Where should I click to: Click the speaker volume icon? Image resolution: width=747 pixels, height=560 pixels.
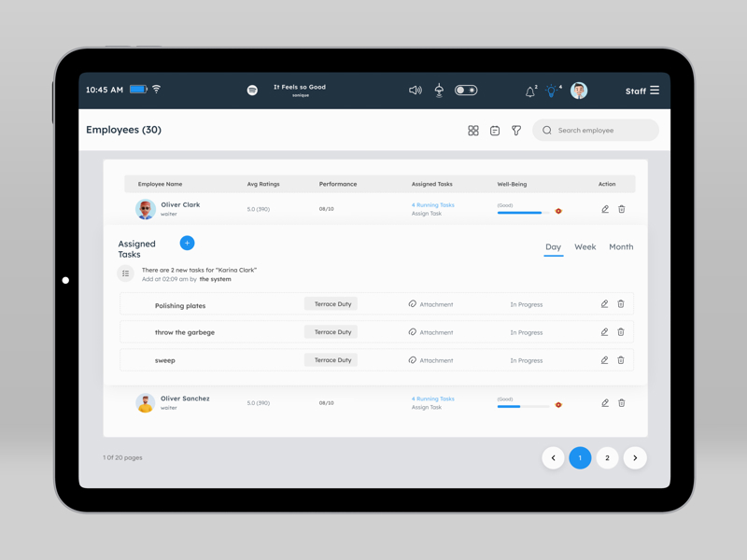(415, 91)
